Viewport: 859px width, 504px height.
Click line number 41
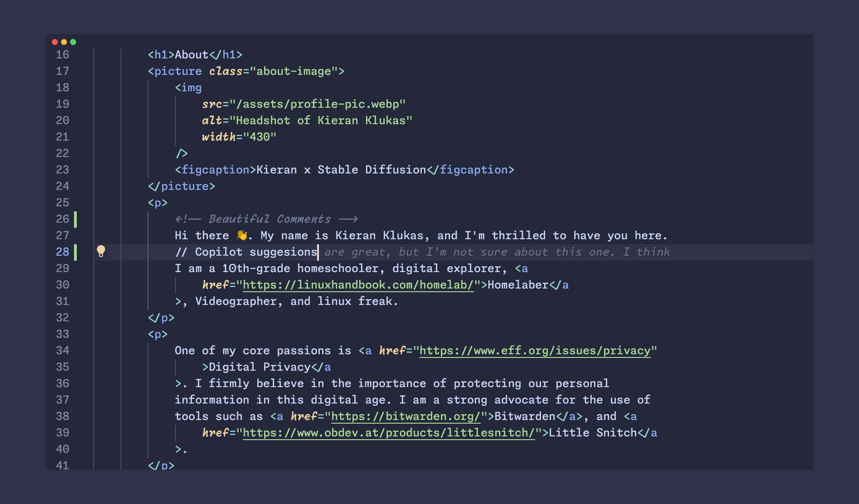[64, 465]
